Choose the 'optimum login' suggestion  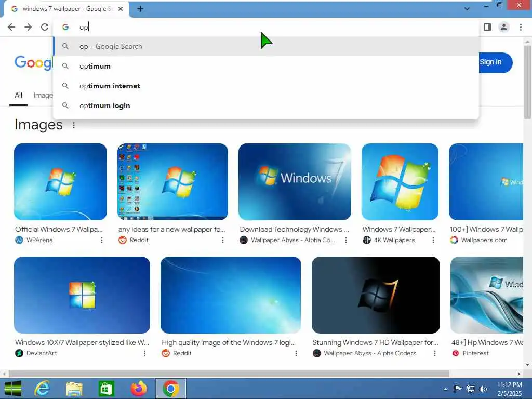point(266,105)
